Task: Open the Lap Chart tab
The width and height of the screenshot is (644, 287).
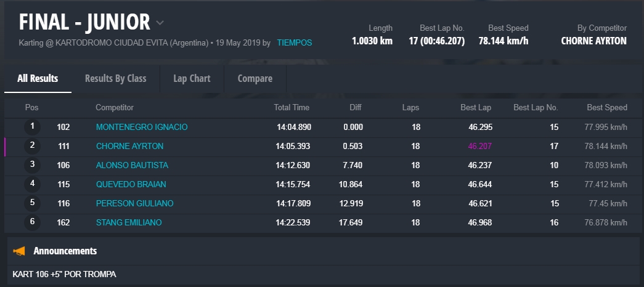Action: pos(192,78)
